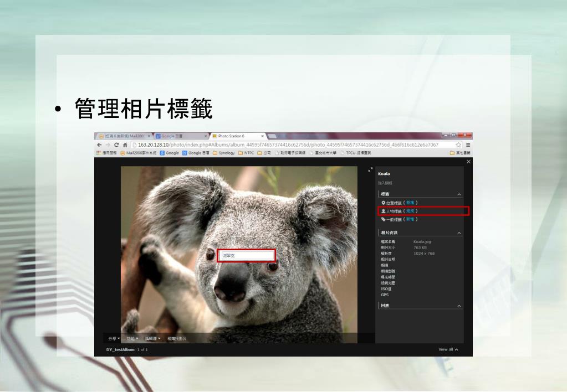The image size is (567, 392).
Task: Open the NTPC bookmarks folder
Action: pos(246,153)
